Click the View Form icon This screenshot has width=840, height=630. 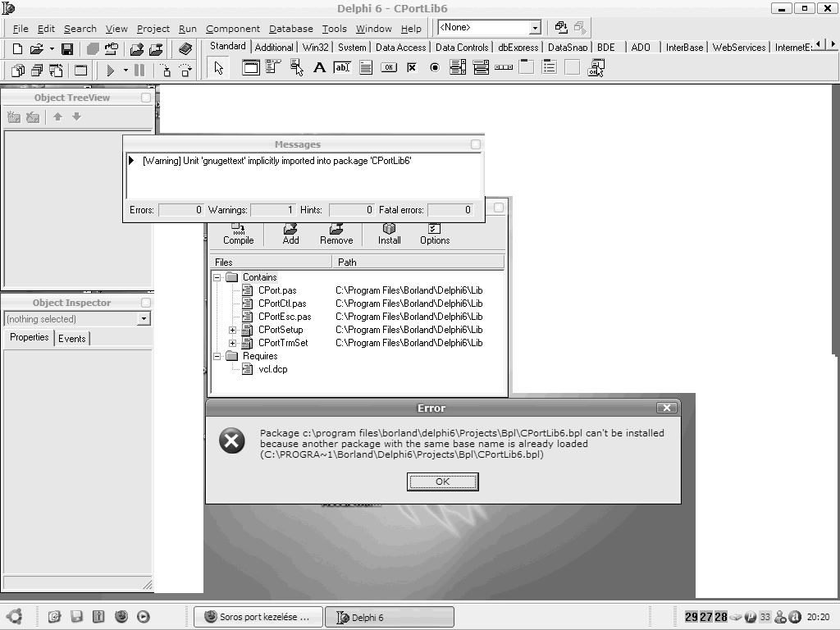point(36,71)
